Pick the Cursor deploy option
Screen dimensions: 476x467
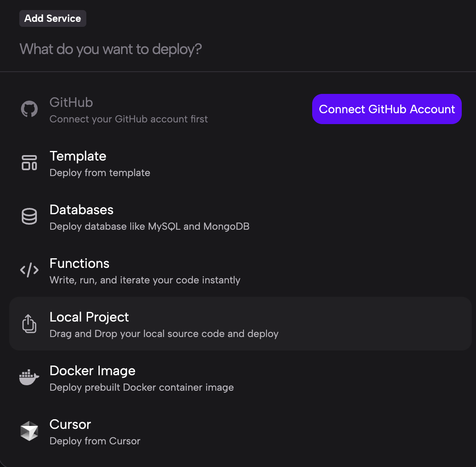tap(70, 425)
